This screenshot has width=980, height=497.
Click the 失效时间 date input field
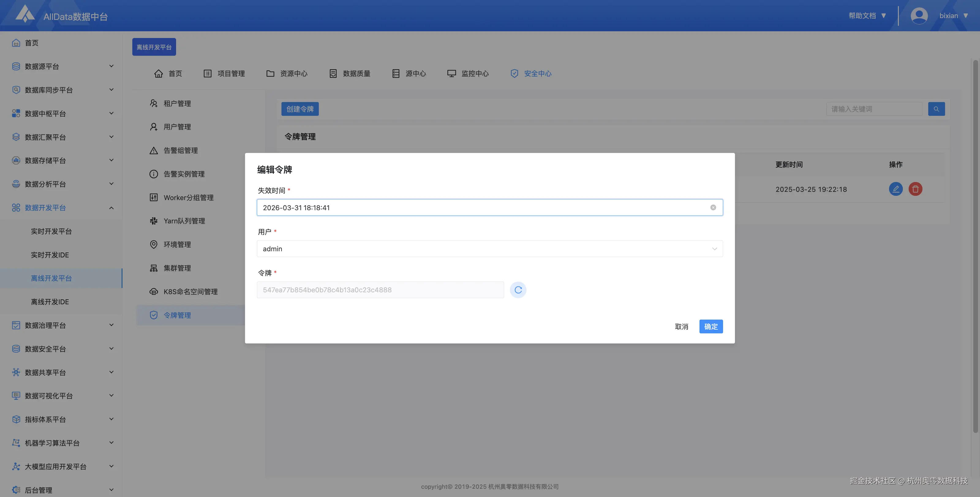pos(483,208)
